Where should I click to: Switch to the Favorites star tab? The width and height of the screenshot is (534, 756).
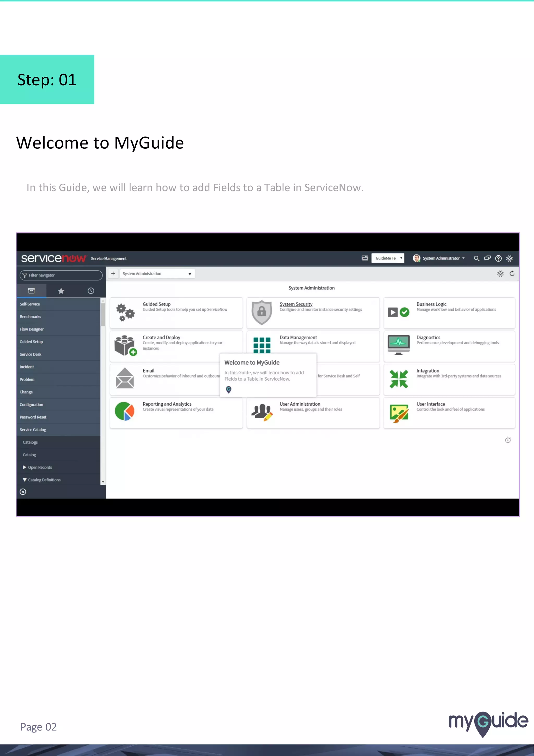[x=61, y=291]
